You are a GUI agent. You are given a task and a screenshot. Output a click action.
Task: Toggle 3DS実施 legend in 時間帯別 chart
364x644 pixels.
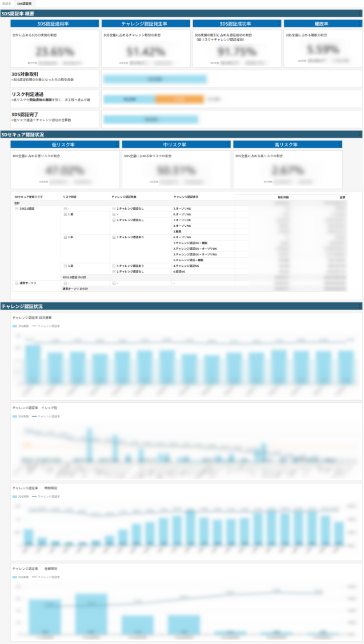(21, 497)
